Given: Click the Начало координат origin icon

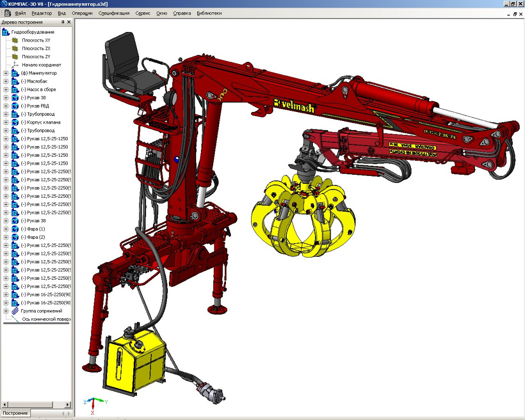Looking at the screenshot, I should tap(15, 65).
